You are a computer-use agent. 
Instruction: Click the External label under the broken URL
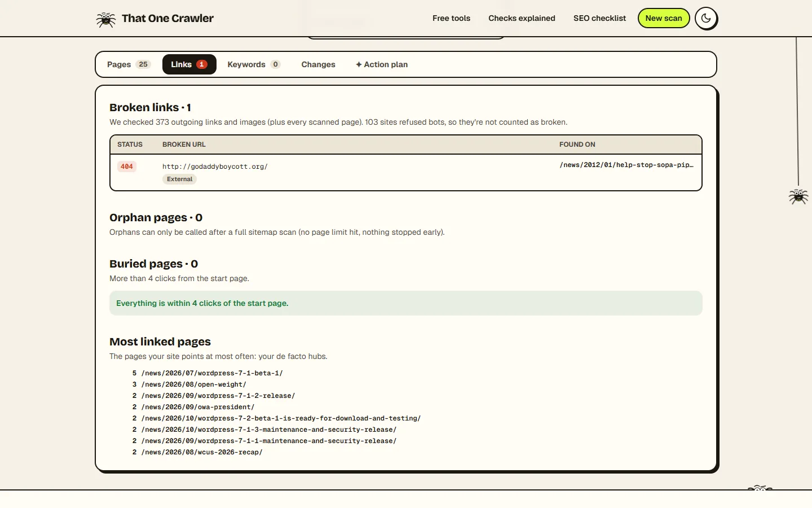point(180,179)
